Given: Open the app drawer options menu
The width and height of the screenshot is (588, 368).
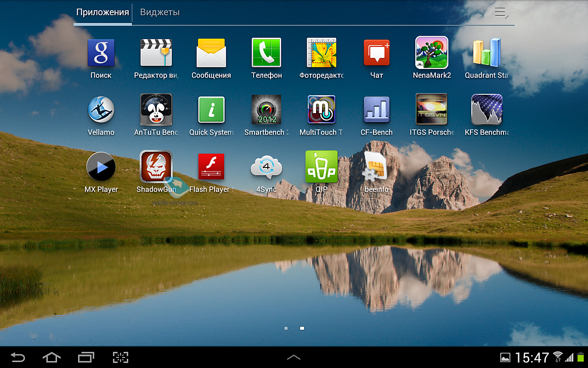Looking at the screenshot, I should (501, 12).
